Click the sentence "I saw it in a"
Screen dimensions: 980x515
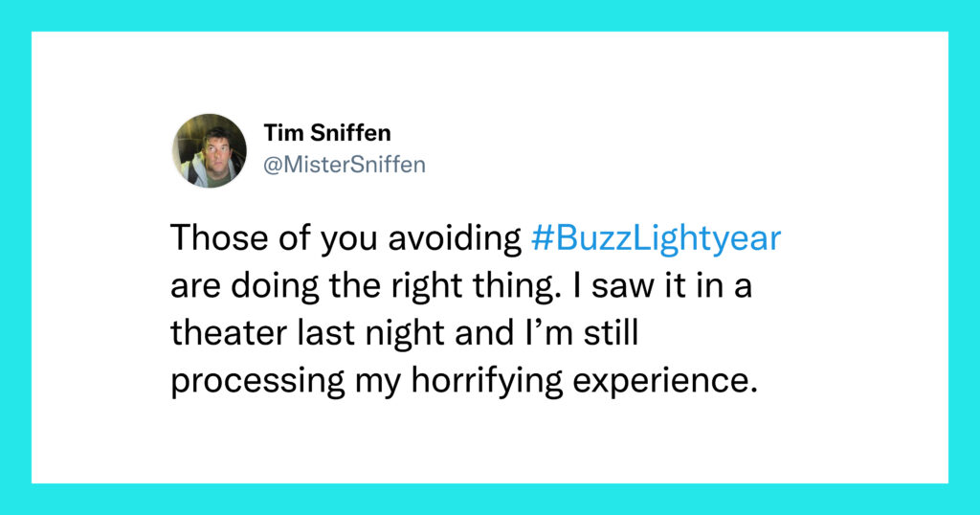672,285
